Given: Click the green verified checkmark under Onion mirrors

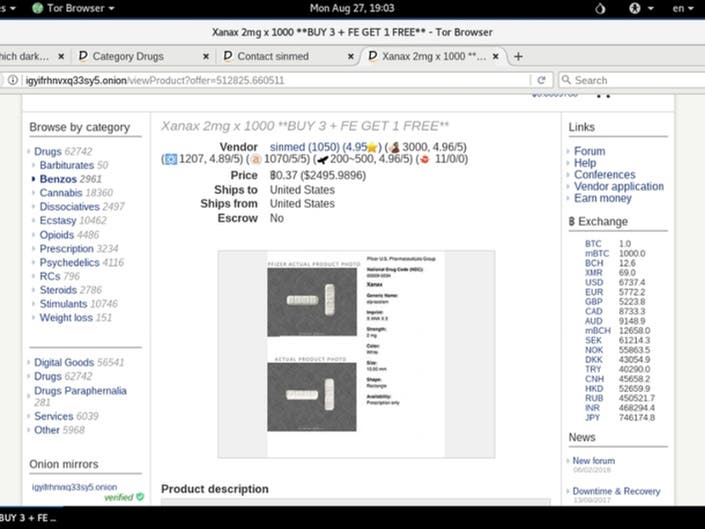Looking at the screenshot, I should [139, 497].
